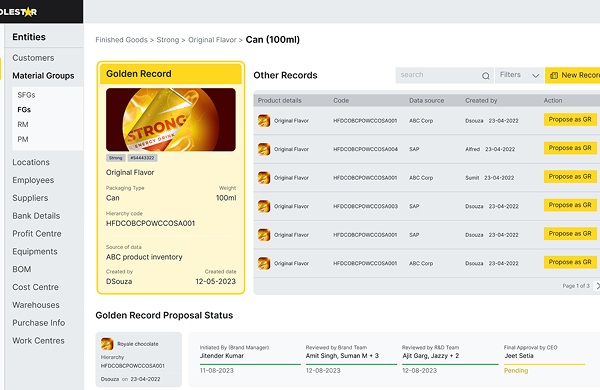Image resolution: width=600 pixels, height=390 pixels.
Task: Click Royale chocolate proposal card
Action: [139, 359]
